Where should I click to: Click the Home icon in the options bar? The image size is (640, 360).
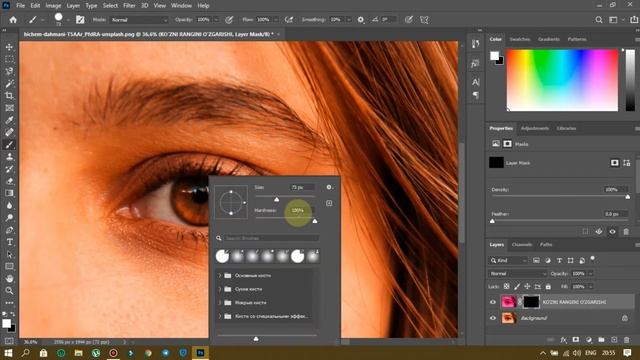[13, 20]
